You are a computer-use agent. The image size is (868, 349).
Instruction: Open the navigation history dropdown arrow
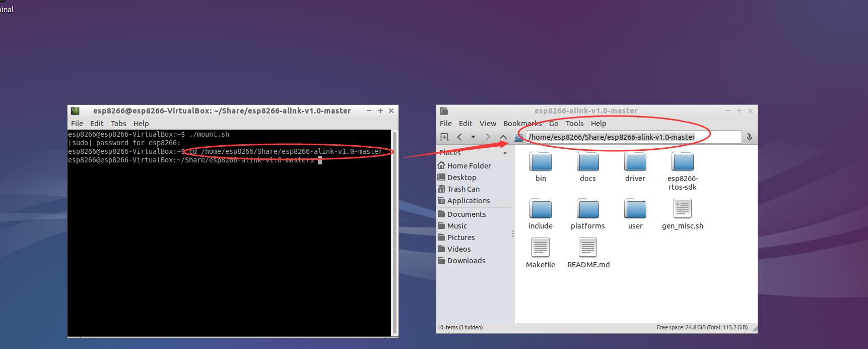[473, 137]
